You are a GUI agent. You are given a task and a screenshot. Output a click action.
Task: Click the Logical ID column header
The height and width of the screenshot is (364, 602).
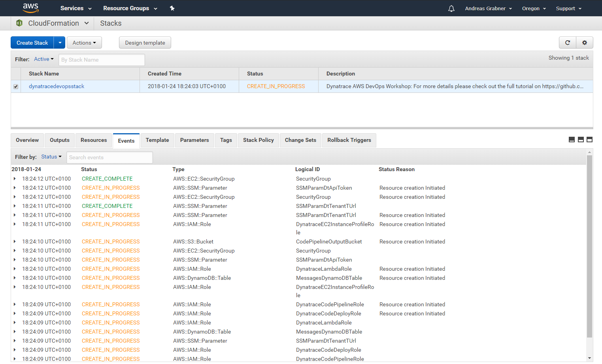[x=308, y=169]
